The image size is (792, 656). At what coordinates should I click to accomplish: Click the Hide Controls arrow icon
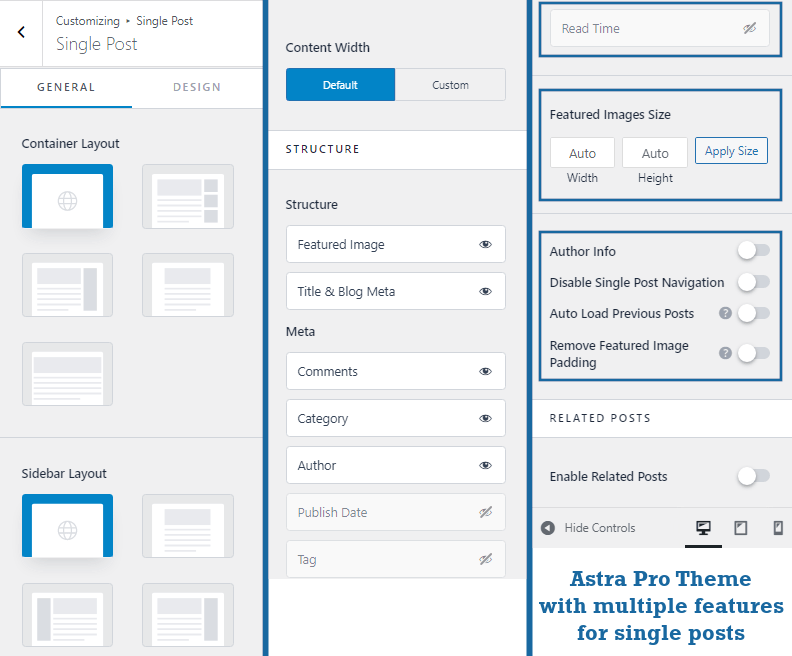pyautogui.click(x=548, y=528)
